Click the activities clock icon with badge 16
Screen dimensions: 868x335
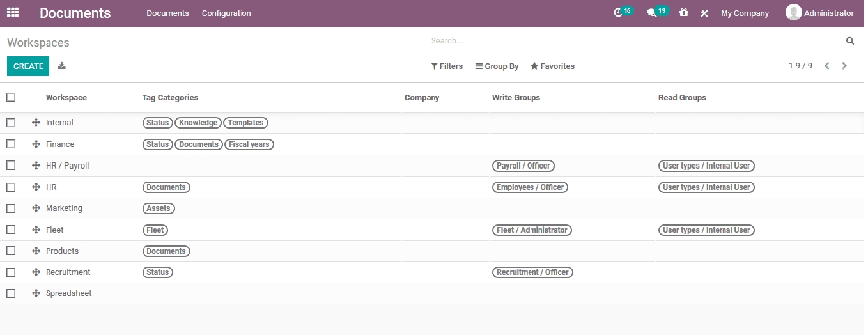click(x=617, y=13)
